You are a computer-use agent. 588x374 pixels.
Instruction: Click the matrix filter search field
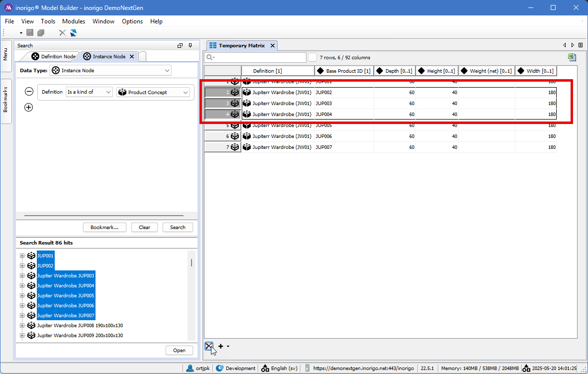point(259,57)
